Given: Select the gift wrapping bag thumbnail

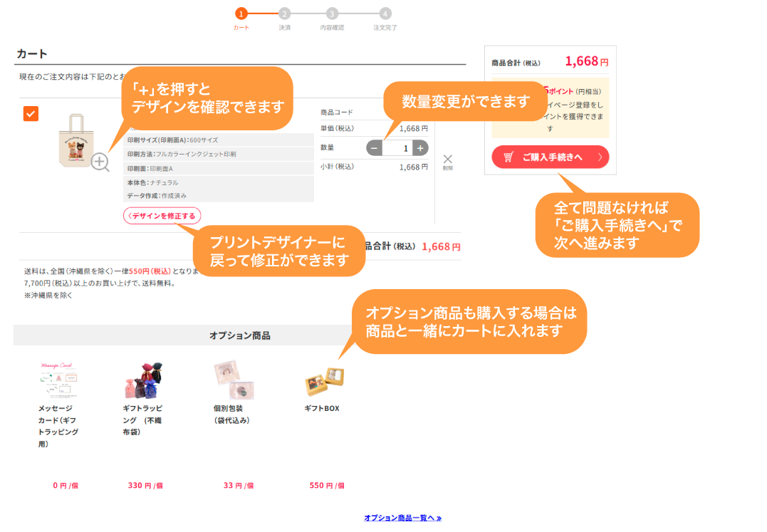Looking at the screenshot, I should click(143, 381).
